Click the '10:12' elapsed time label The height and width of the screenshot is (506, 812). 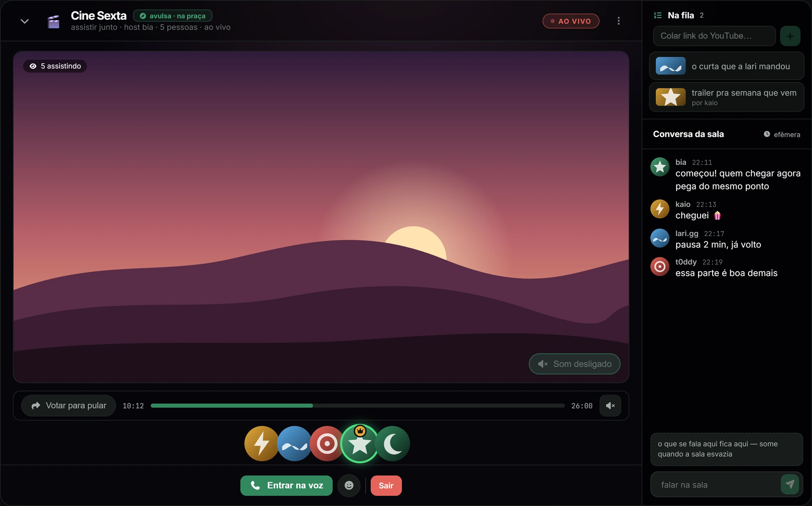[x=133, y=406]
